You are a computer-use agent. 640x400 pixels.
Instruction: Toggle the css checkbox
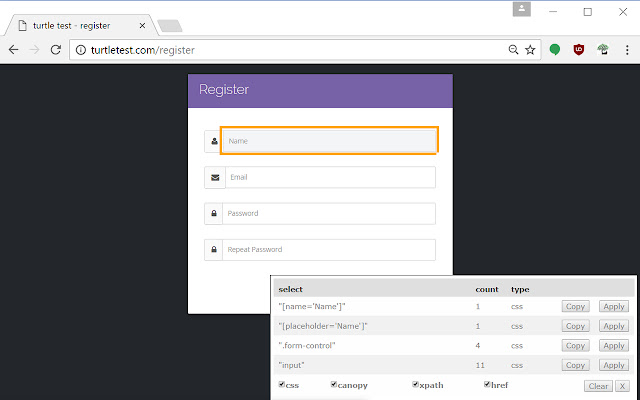coord(282,384)
